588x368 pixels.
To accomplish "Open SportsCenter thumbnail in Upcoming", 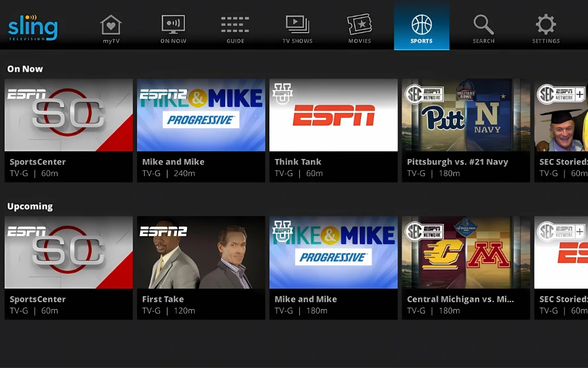I will 69,253.
